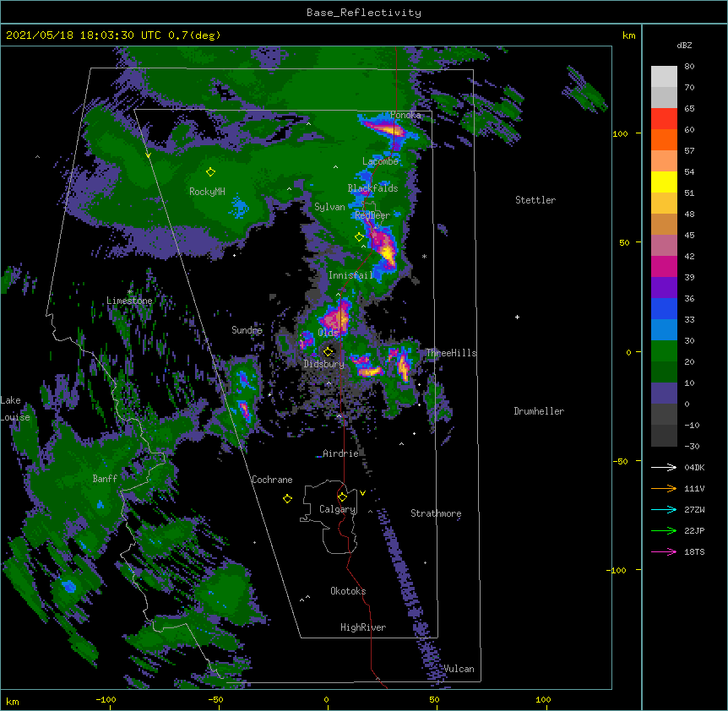
Task: Click the Base_Reflectivity title
Action: (x=364, y=13)
